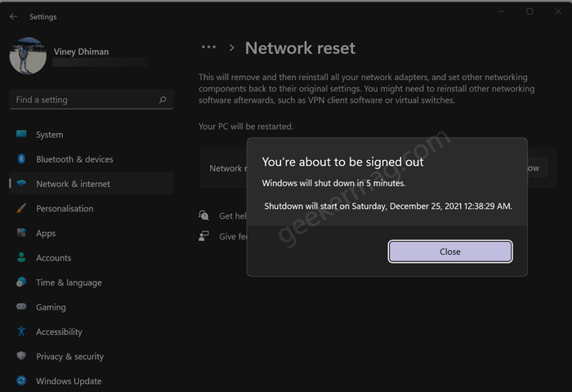Open Apps settings
This screenshot has height=392, width=572.
(x=46, y=234)
